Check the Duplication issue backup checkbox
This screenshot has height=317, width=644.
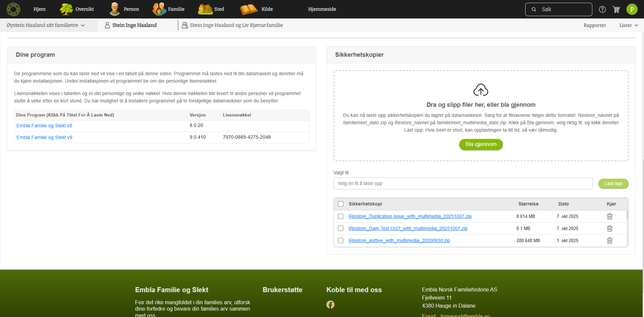pyautogui.click(x=341, y=217)
